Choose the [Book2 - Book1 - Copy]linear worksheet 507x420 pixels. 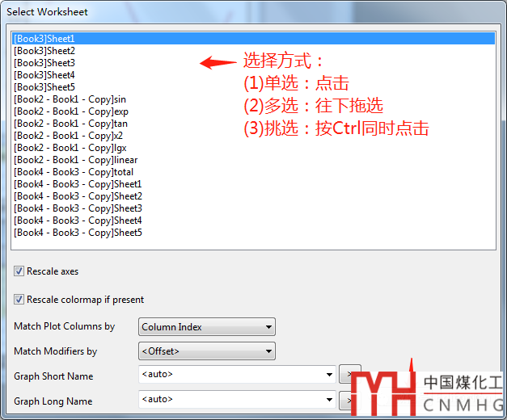[75, 160]
